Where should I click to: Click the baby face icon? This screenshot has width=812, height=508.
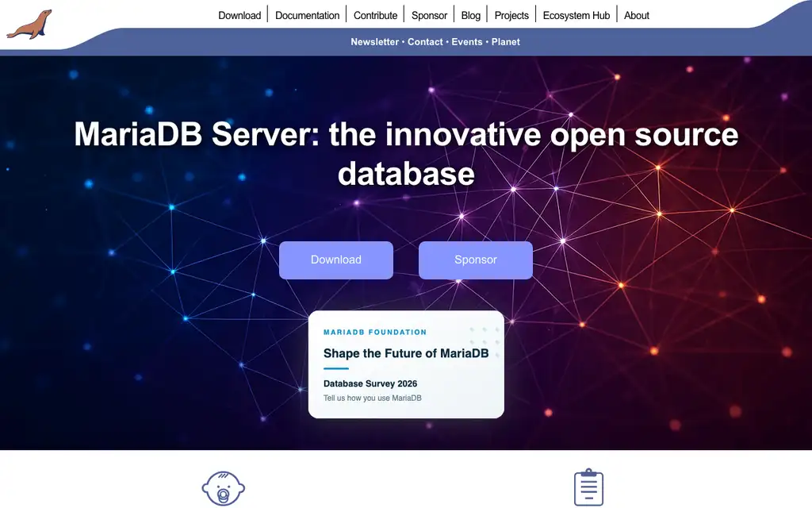pos(223,488)
